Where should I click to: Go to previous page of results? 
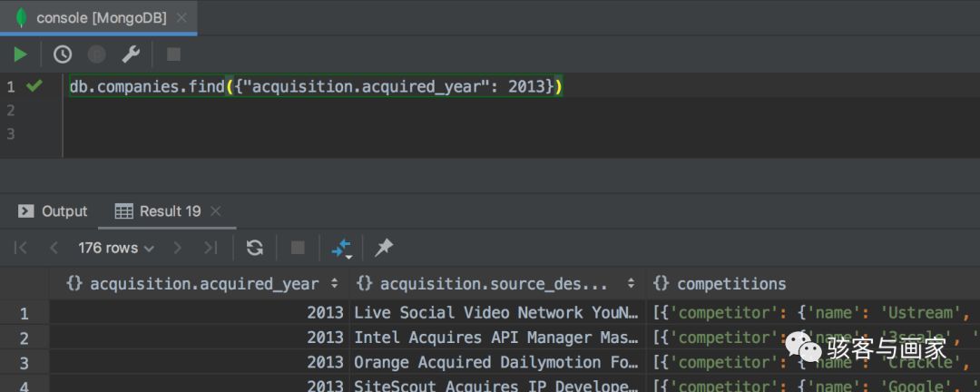click(54, 249)
